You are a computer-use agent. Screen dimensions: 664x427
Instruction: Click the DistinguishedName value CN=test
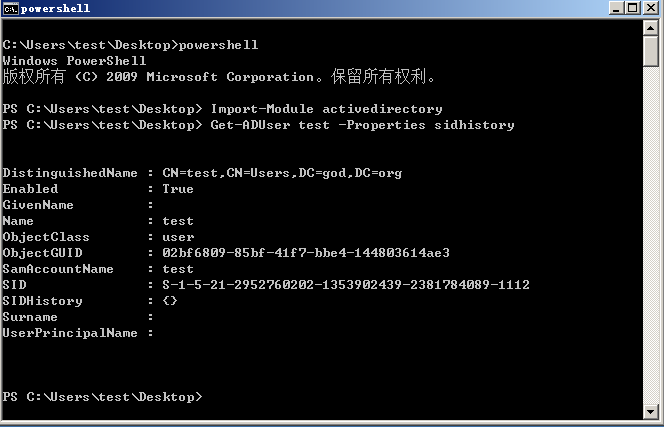point(282,173)
